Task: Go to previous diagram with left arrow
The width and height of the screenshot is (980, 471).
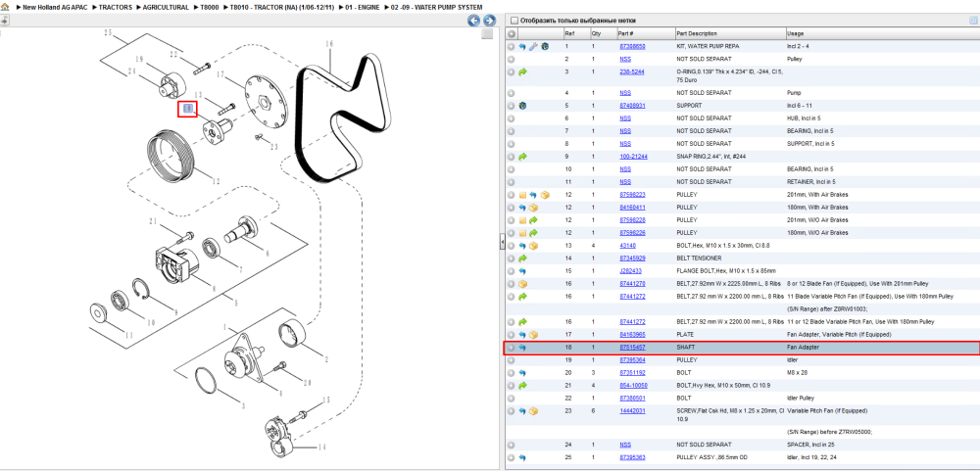Action: [473, 21]
